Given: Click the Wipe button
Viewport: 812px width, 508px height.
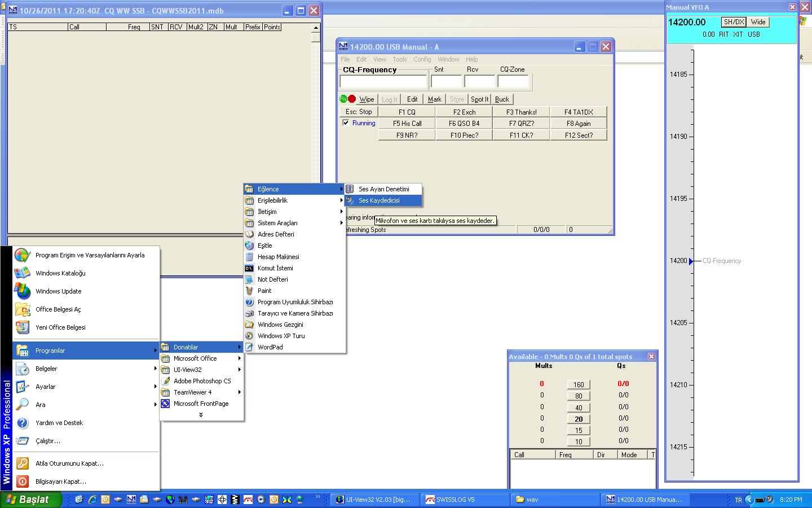Looking at the screenshot, I should pos(367,99).
